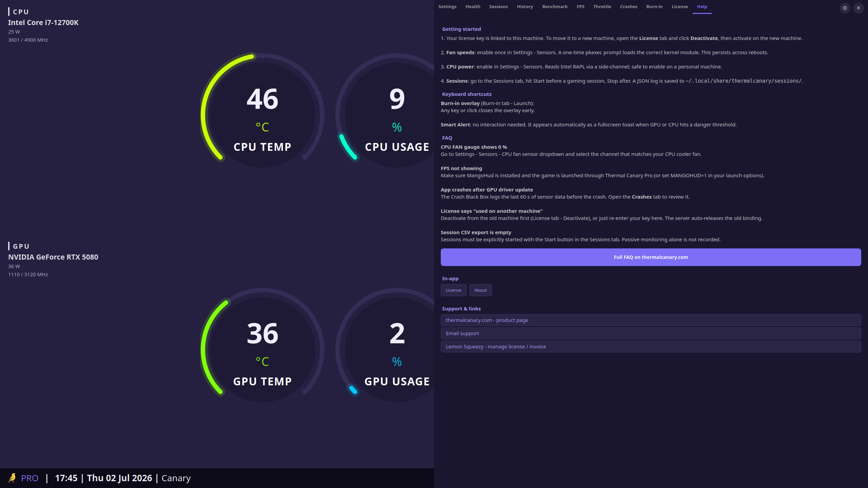Click the Getting started heading
Screen dimensions: 868x488
coord(461,29)
